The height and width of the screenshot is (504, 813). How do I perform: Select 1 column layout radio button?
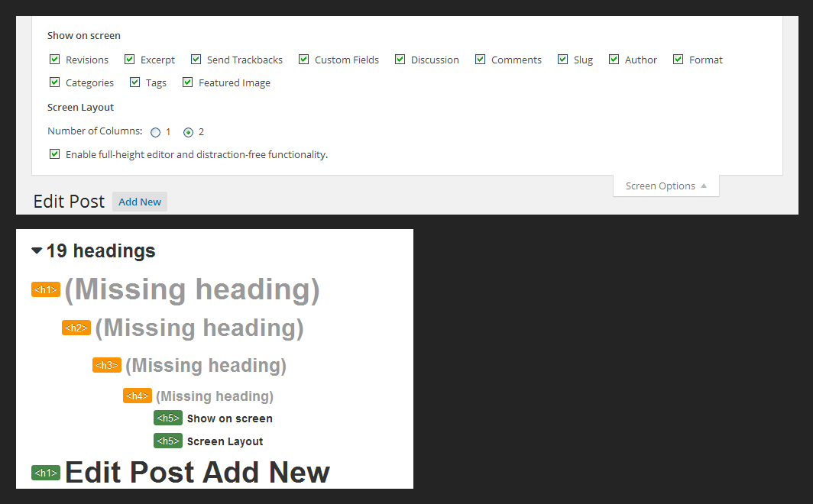click(156, 132)
